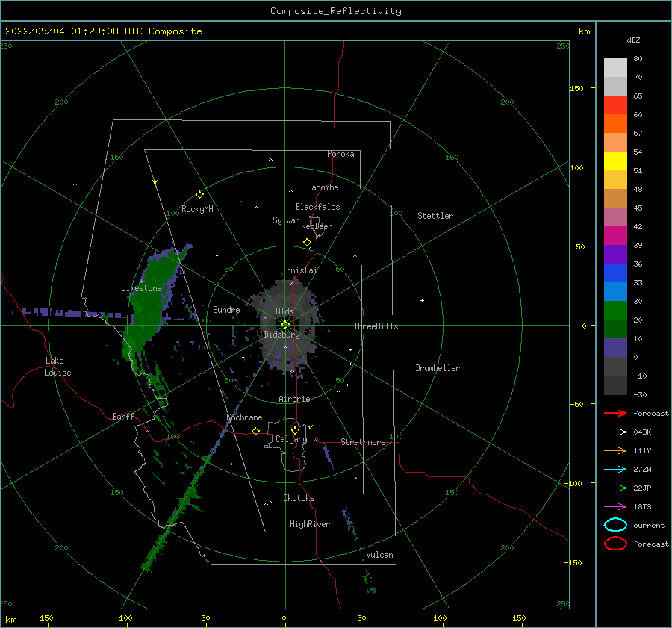The width and height of the screenshot is (672, 628).
Task: Click the Airdrie label
Action: coord(294,399)
